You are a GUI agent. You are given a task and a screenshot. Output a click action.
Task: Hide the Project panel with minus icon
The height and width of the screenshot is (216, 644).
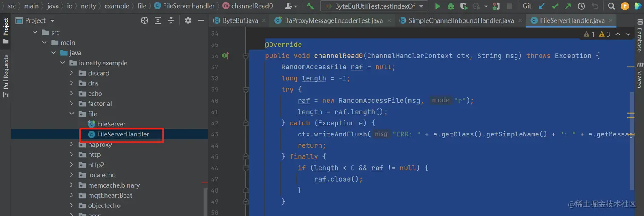(201, 20)
